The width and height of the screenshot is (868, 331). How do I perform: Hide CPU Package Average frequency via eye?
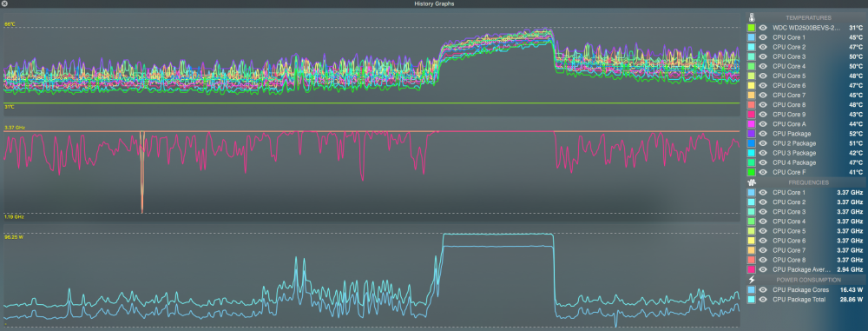[x=763, y=269]
